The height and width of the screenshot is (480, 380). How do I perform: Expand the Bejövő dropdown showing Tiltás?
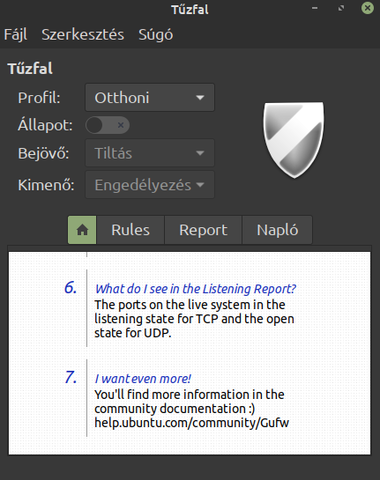coord(150,153)
